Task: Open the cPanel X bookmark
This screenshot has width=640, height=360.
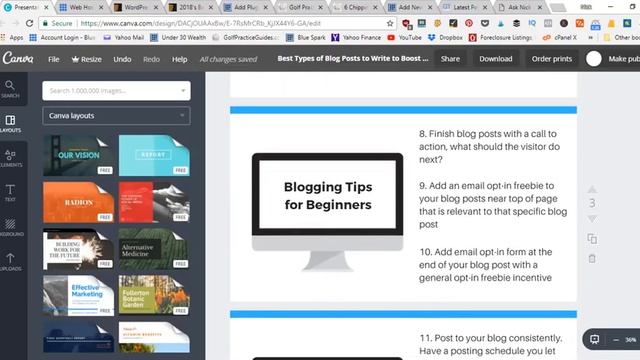Action: tap(560, 38)
